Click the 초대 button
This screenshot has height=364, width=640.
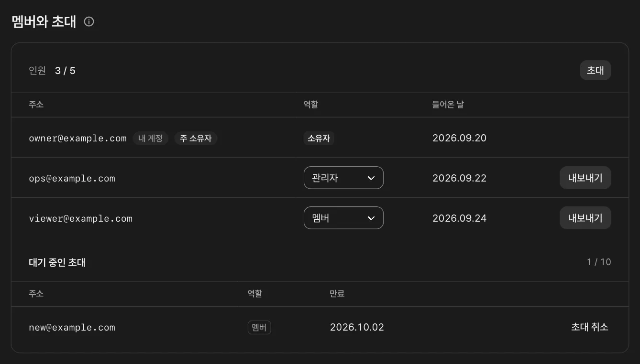[595, 70]
